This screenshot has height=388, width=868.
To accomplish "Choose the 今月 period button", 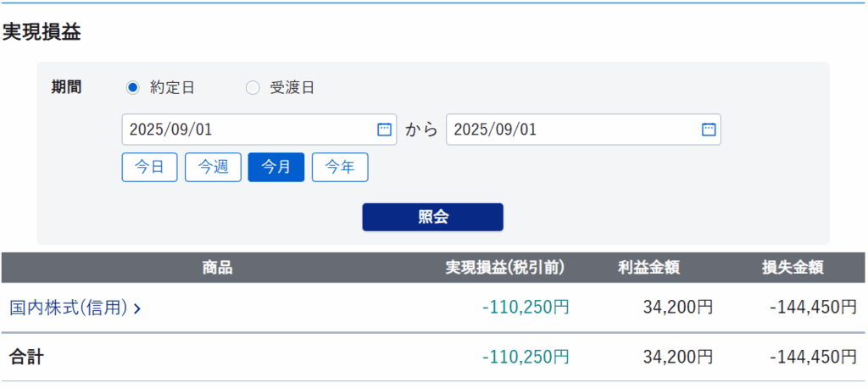I will tap(275, 167).
